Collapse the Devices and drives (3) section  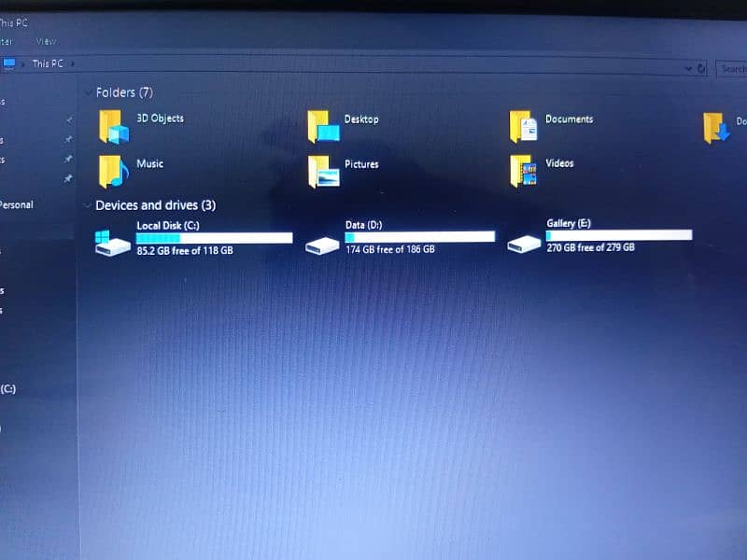click(x=87, y=205)
